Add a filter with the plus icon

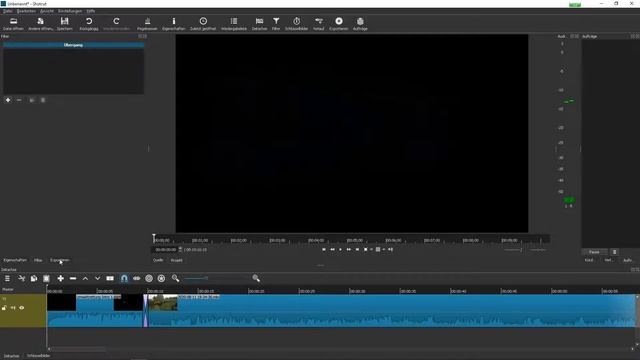pos(8,100)
